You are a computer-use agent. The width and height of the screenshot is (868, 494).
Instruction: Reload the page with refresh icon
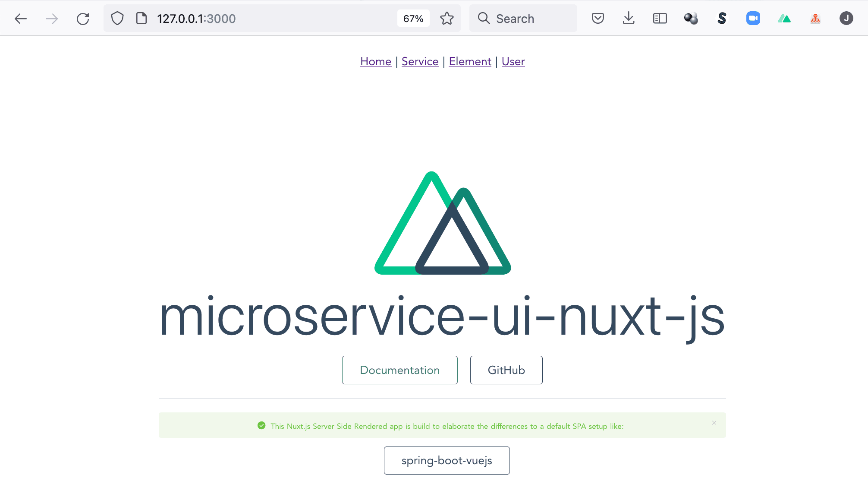coord(83,19)
